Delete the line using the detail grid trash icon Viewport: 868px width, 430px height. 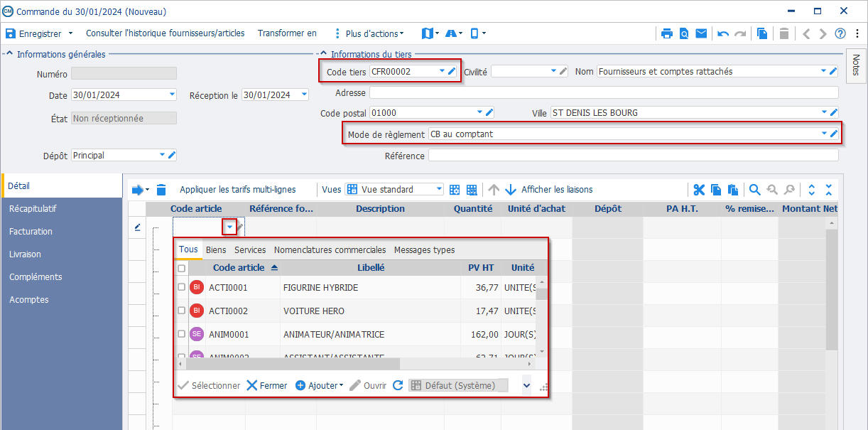pyautogui.click(x=161, y=190)
